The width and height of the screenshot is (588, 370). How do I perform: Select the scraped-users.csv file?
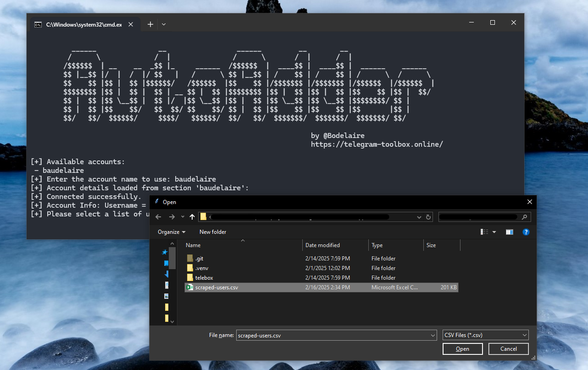(x=216, y=287)
